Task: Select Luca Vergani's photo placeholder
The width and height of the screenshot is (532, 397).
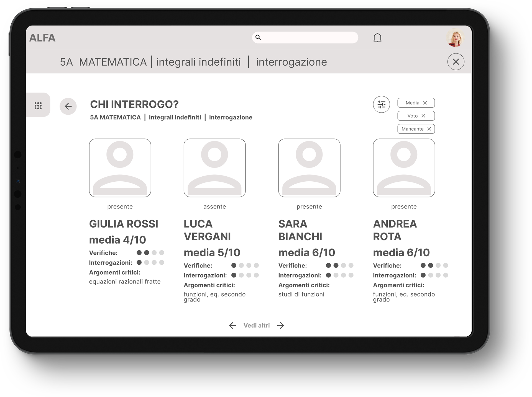Action: 214,168
